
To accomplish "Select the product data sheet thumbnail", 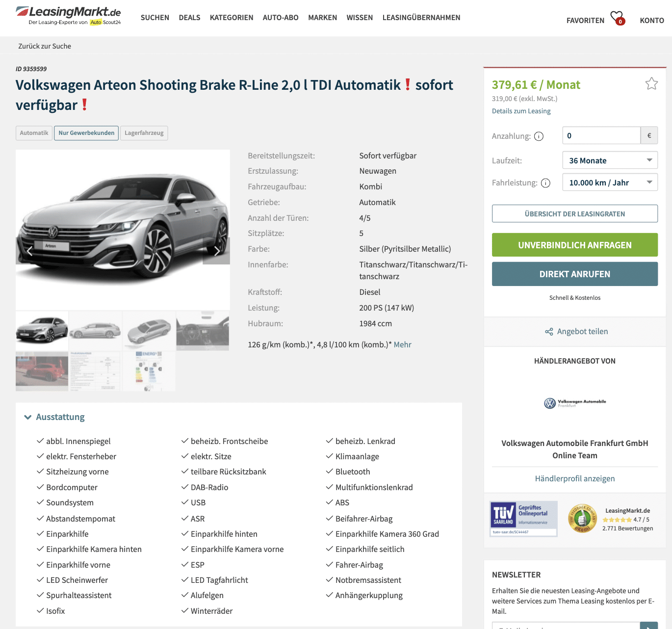I will click(95, 371).
